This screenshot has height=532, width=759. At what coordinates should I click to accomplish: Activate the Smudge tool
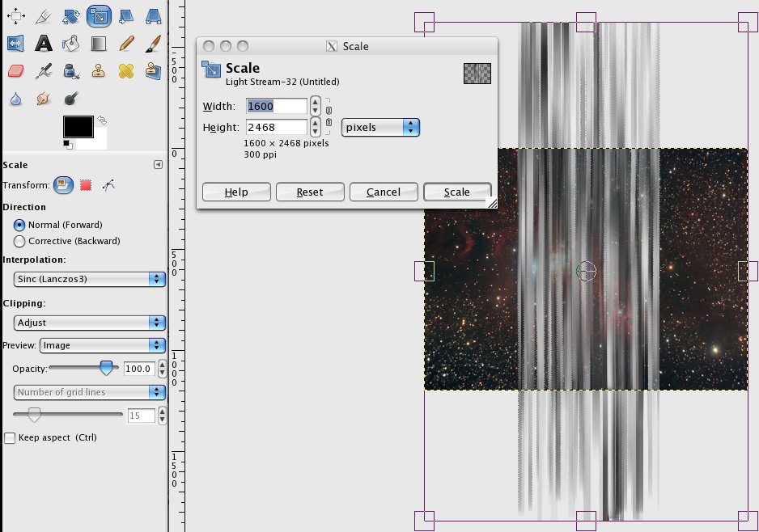click(x=44, y=99)
